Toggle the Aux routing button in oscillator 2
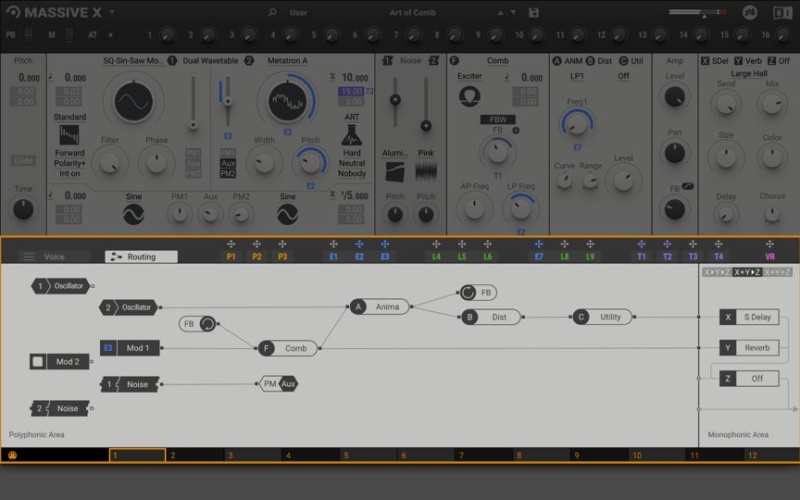800x500 pixels. (228, 163)
